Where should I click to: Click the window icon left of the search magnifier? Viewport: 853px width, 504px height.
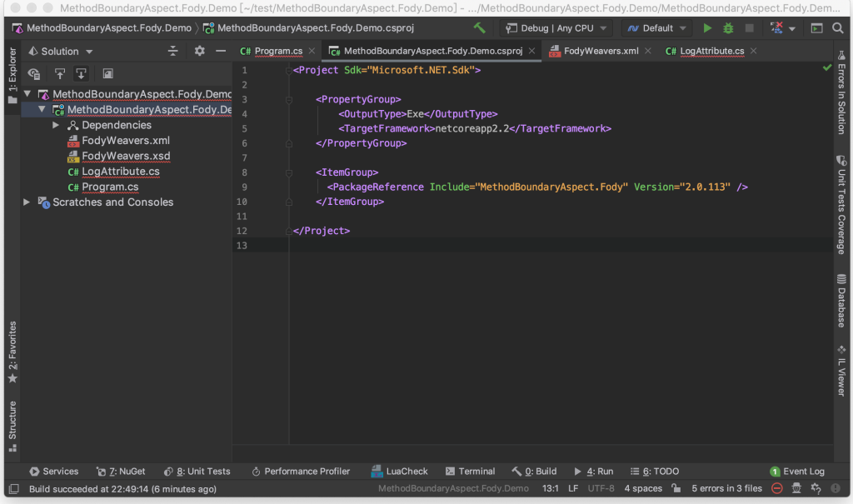[x=816, y=28]
